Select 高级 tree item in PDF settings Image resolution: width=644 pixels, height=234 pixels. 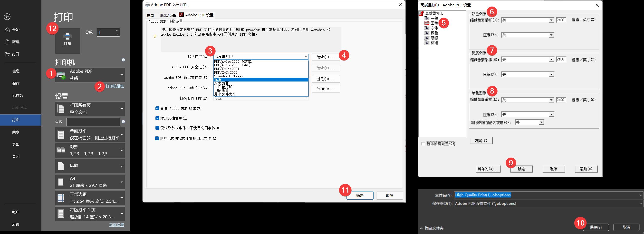[x=434, y=38]
